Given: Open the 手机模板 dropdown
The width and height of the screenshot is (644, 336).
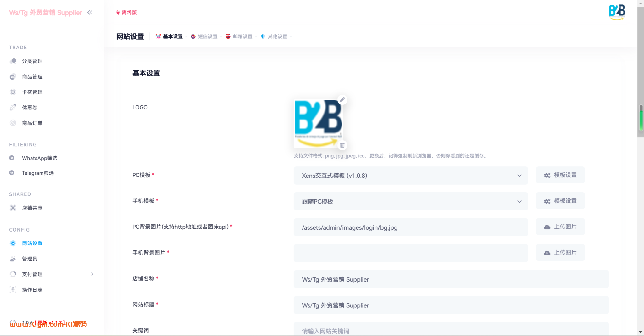Looking at the screenshot, I should [x=411, y=201].
